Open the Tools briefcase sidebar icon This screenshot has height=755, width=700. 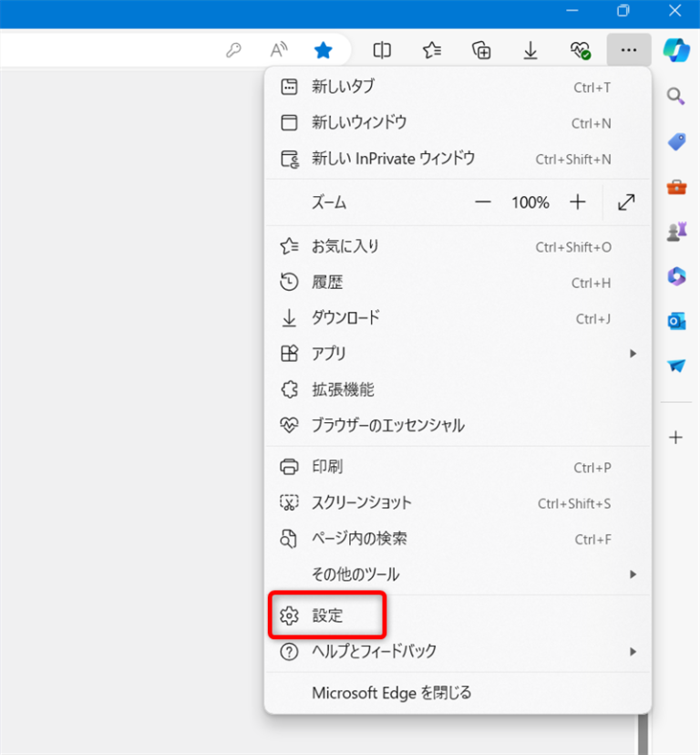click(x=676, y=187)
